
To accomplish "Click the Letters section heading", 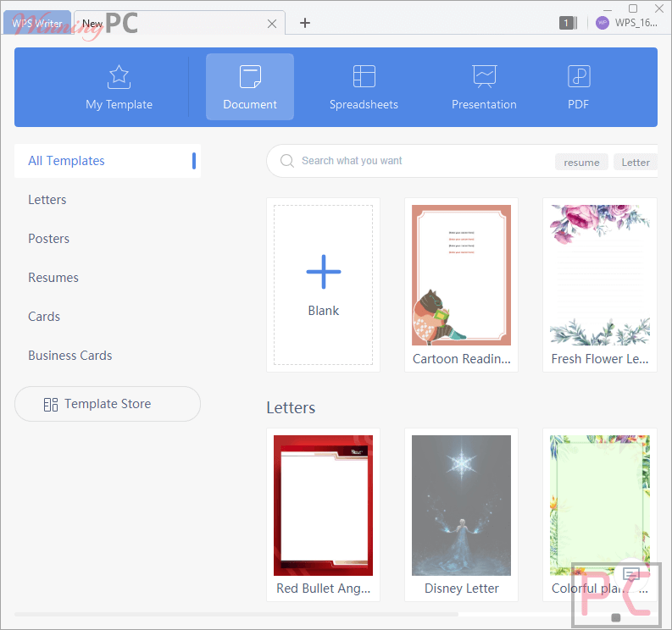I will 291,408.
